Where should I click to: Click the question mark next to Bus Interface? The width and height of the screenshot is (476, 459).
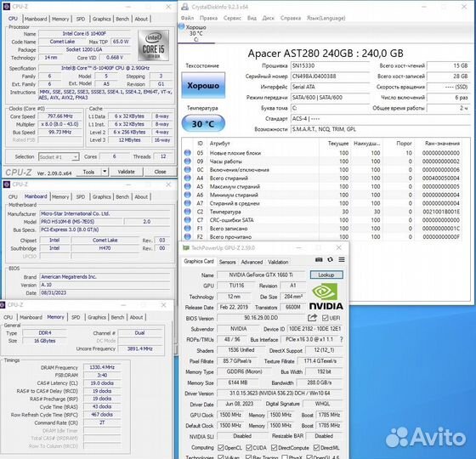[x=342, y=339]
